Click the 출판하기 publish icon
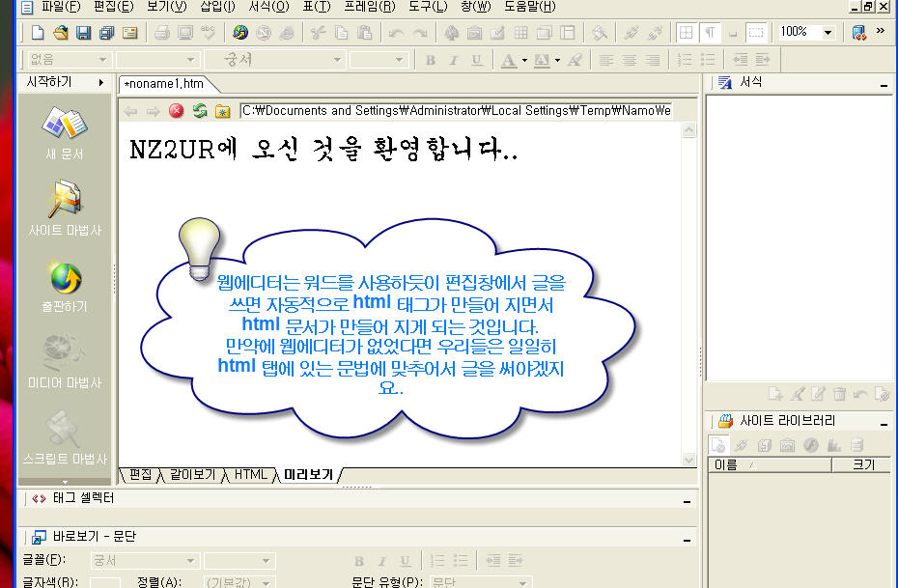The height and width of the screenshot is (588, 898). 65,288
